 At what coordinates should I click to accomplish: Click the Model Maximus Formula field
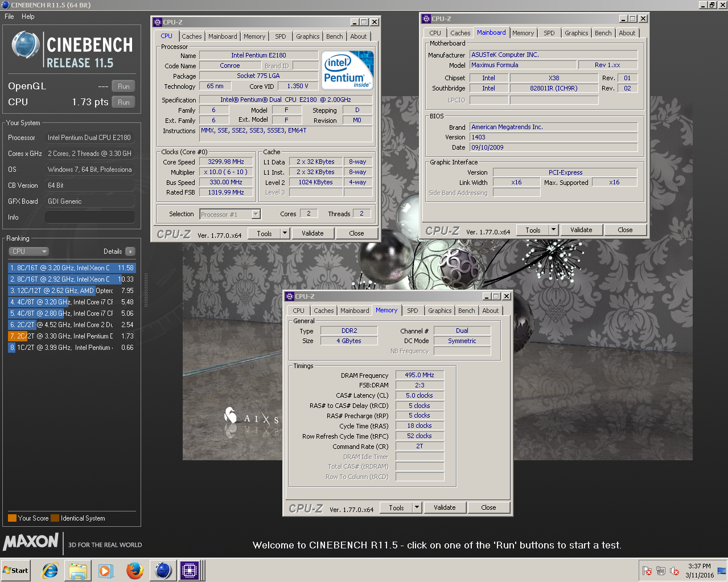523,65
